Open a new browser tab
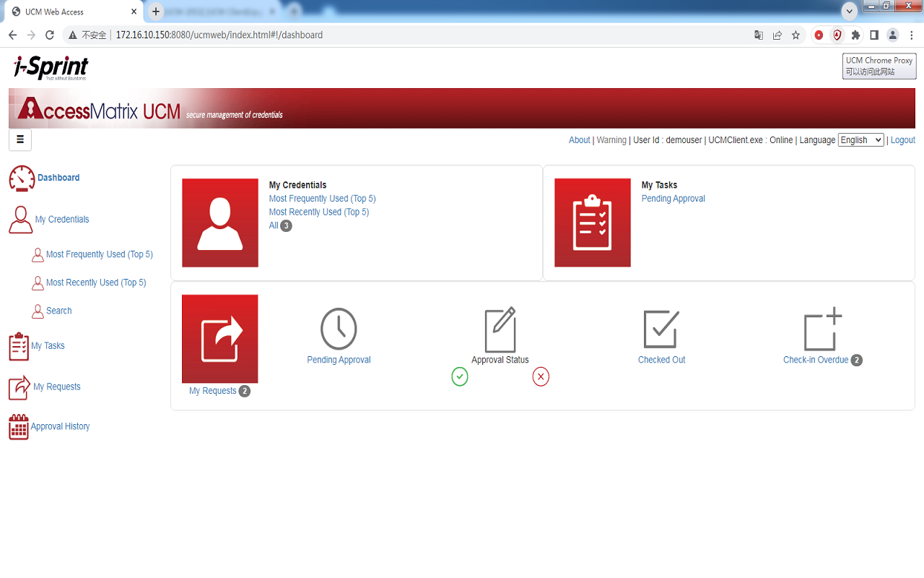The image size is (924, 578). (x=155, y=12)
